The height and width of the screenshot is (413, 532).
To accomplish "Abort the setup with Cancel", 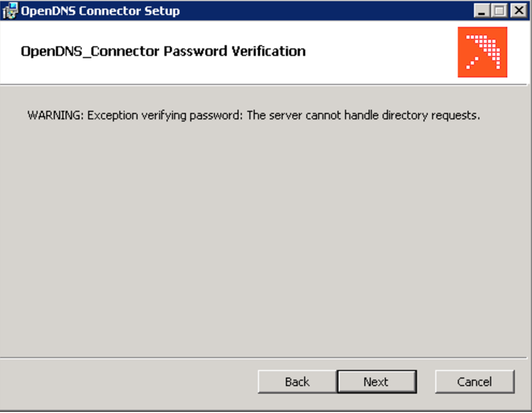I will click(475, 382).
